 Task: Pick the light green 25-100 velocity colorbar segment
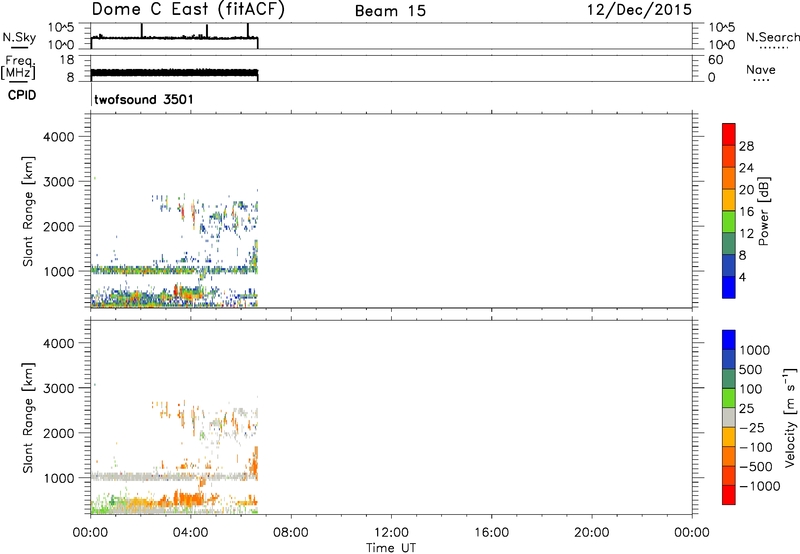click(x=729, y=398)
